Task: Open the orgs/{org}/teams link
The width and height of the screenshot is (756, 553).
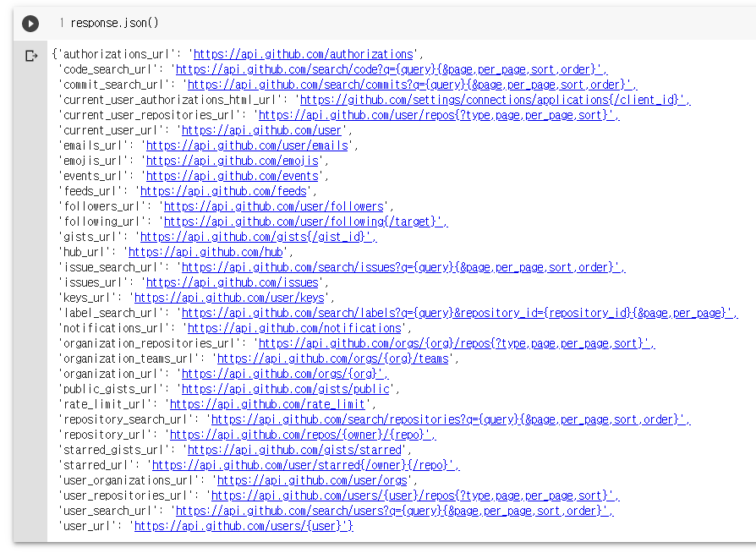Action: [332, 359]
